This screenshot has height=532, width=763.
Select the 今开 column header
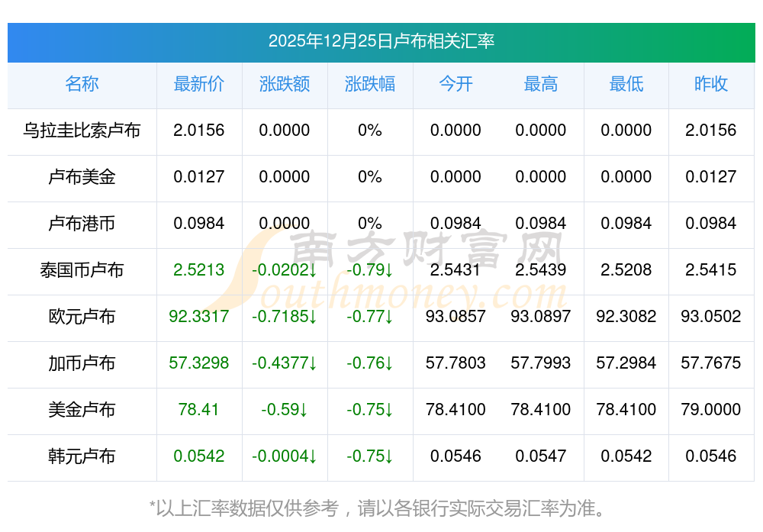point(456,84)
